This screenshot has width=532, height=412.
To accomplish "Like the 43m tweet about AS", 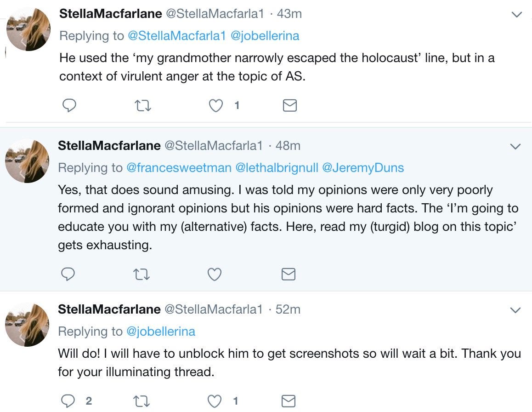I will point(216,106).
